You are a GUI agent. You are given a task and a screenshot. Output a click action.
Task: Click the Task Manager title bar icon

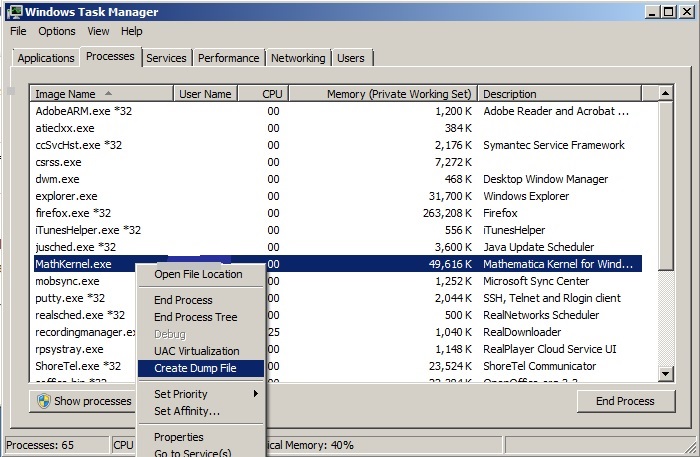coord(14,12)
